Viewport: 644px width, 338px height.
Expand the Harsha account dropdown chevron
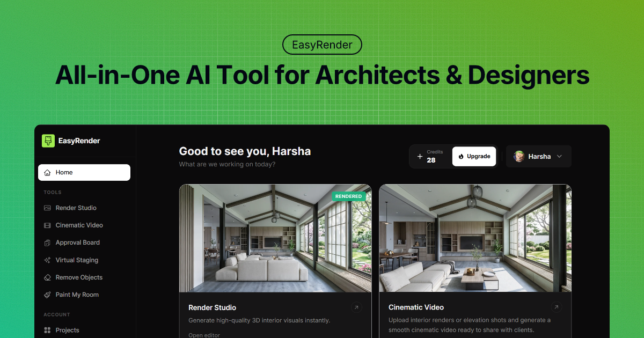pos(559,157)
